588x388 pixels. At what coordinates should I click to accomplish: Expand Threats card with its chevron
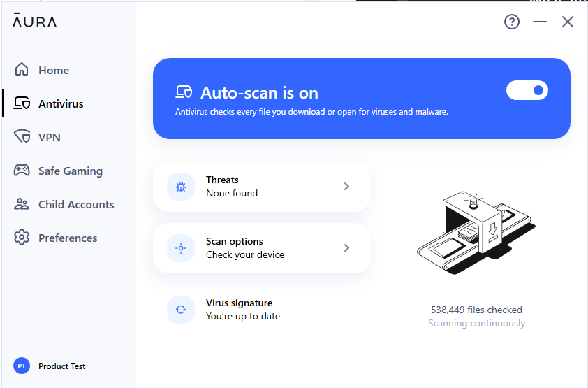pyautogui.click(x=346, y=187)
